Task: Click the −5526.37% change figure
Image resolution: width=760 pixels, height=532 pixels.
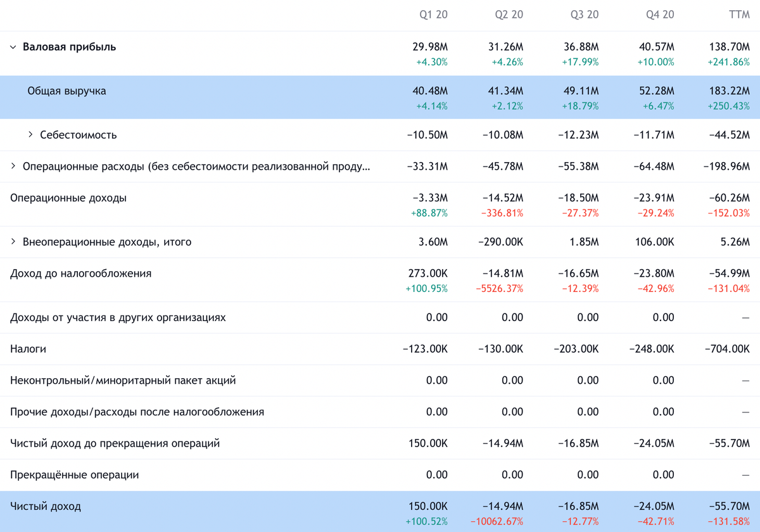Action: tap(499, 289)
